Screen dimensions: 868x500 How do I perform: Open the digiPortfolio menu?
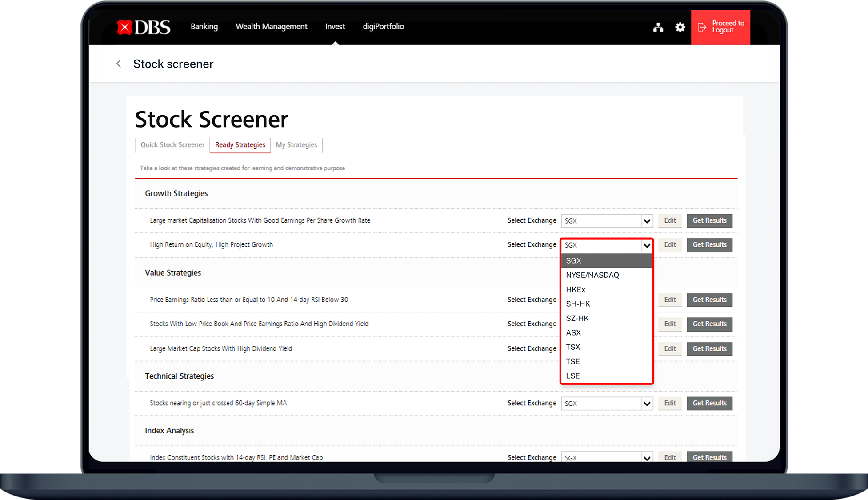point(383,27)
